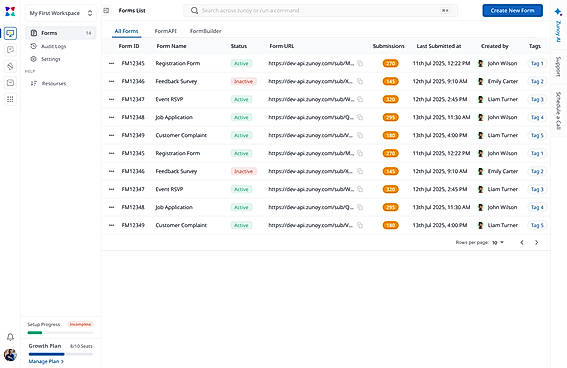Switch to All Forms tab
The height and width of the screenshot is (368, 567).
click(126, 31)
